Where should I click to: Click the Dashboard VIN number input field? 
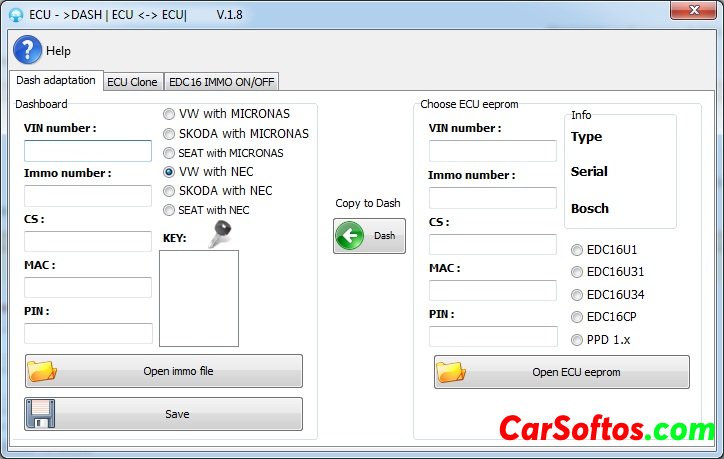pyautogui.click(x=88, y=151)
